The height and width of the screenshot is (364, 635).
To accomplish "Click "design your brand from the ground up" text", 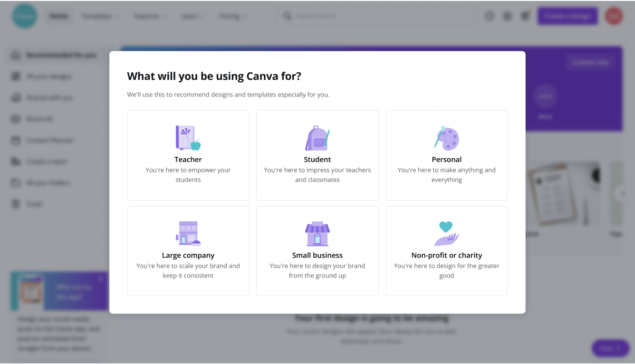I will click(317, 270).
